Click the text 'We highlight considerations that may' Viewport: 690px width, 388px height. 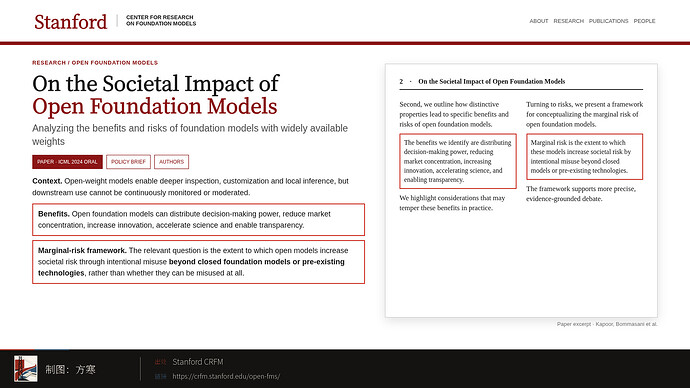click(452, 203)
